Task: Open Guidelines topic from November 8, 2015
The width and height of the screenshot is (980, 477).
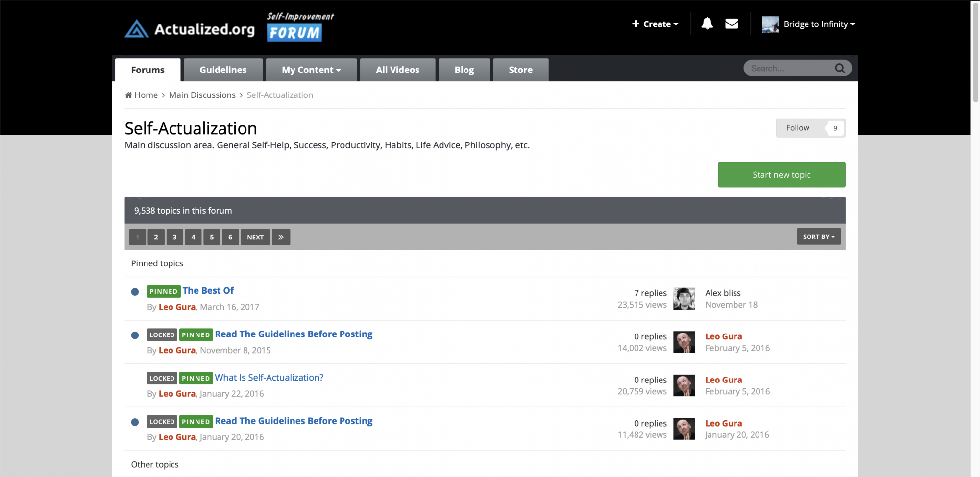Action: coord(294,334)
